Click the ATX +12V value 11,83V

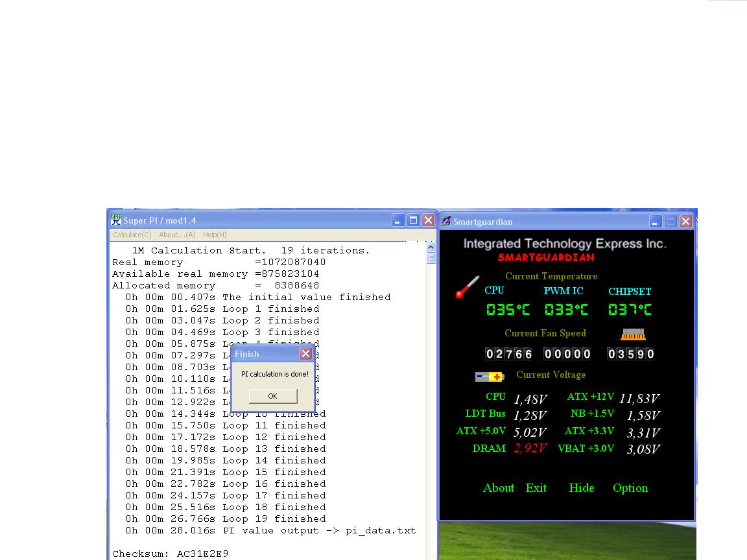(x=639, y=399)
